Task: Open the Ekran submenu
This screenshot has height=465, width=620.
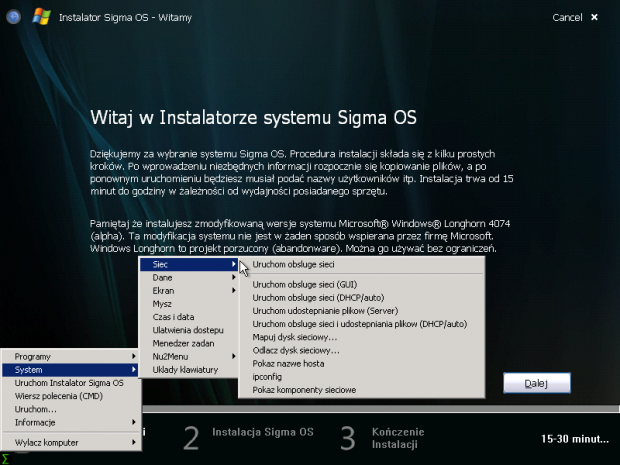Action: [189, 291]
